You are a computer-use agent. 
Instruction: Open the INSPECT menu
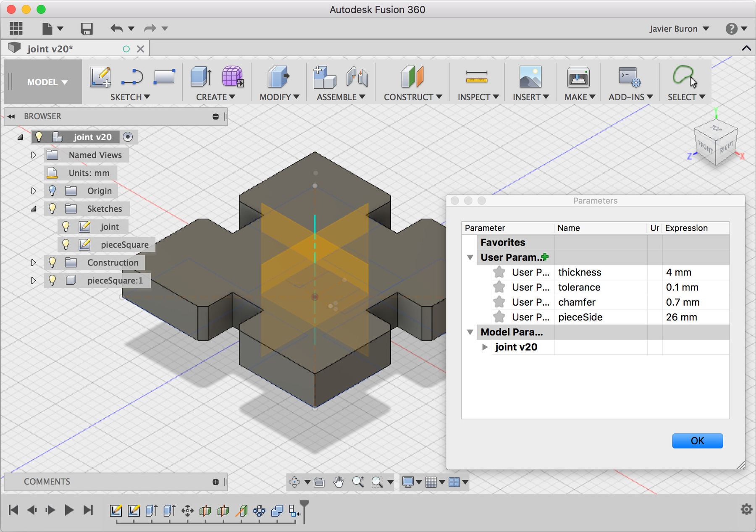point(478,97)
